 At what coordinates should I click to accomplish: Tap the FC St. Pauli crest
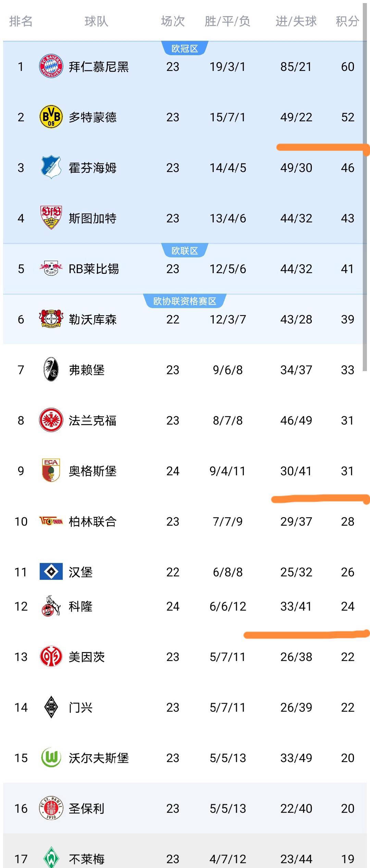click(51, 808)
